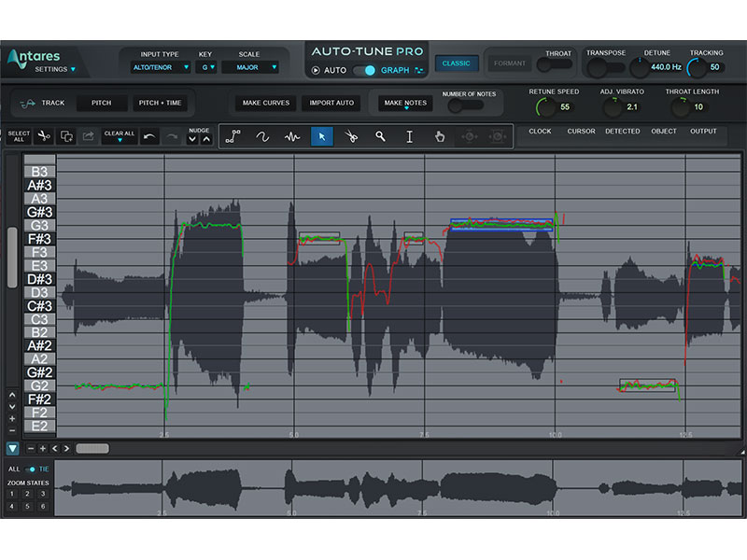This screenshot has width=747, height=560.
Task: Select the Scissors split tool in toolbar
Action: [x=351, y=136]
